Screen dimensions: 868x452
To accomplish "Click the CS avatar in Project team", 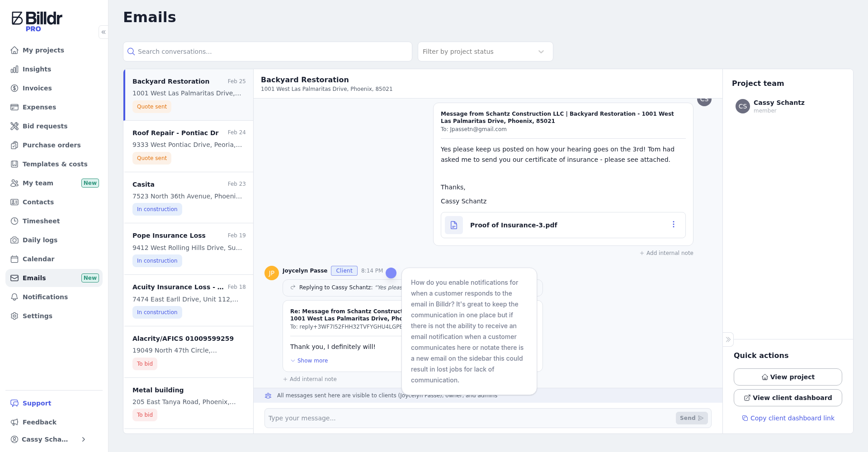I will point(742,106).
